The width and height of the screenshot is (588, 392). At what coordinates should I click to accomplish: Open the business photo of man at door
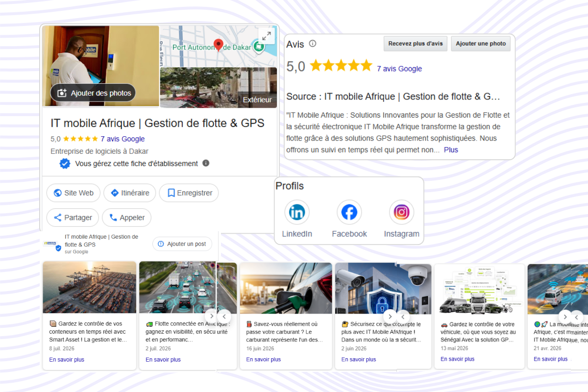(101, 66)
